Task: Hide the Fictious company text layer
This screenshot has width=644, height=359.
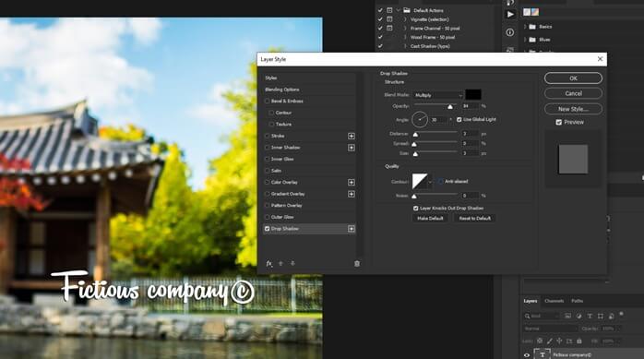Action: click(527, 355)
